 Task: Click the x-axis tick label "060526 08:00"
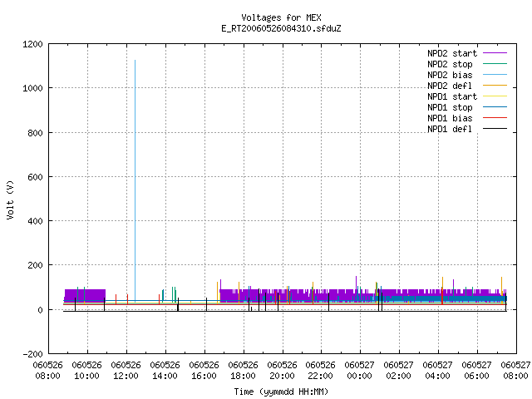click(x=48, y=371)
